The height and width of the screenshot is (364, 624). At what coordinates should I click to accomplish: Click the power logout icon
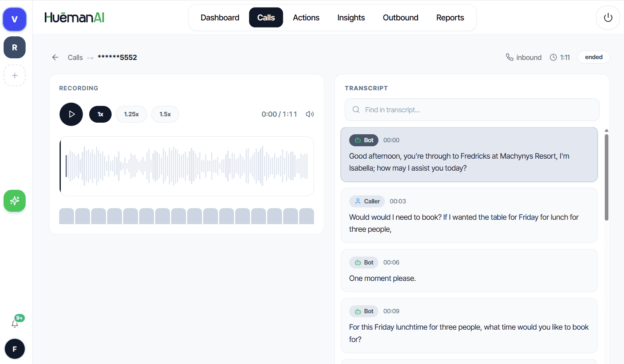click(608, 18)
